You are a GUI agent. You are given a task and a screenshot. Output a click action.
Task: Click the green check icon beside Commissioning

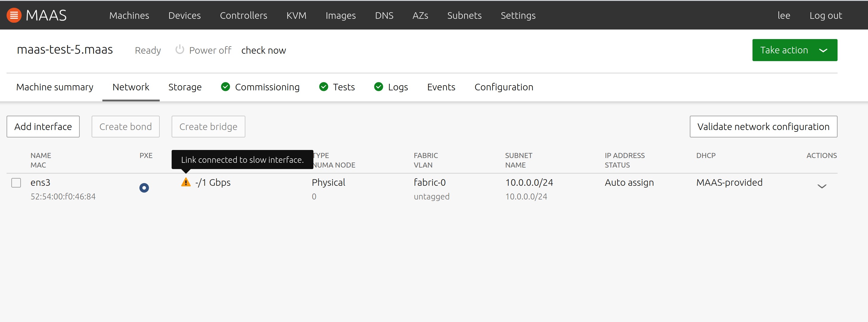click(225, 87)
